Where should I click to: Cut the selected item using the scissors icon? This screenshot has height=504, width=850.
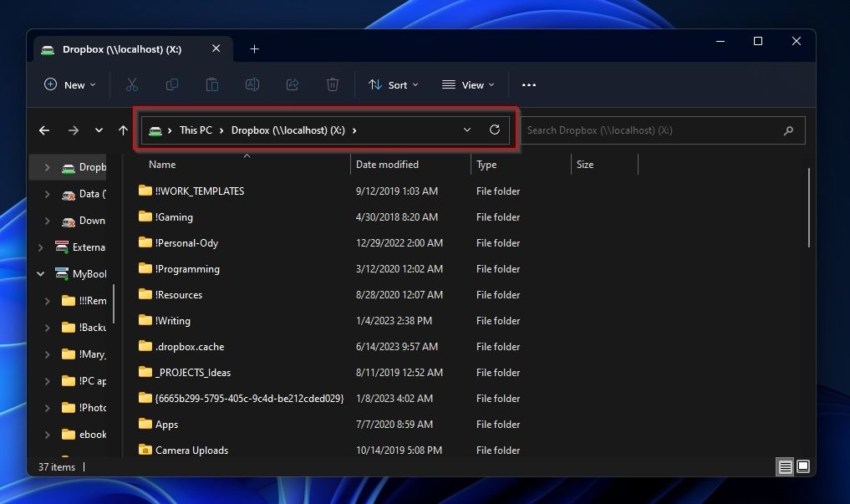[131, 84]
